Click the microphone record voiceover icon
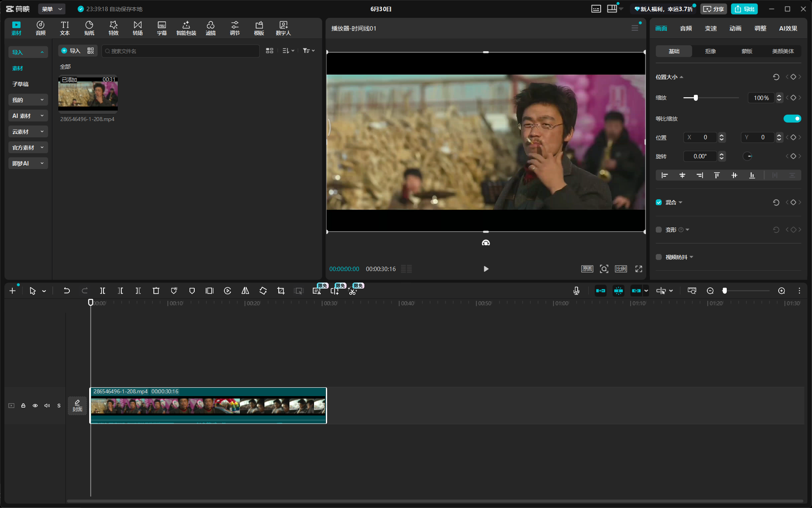 tap(576, 291)
